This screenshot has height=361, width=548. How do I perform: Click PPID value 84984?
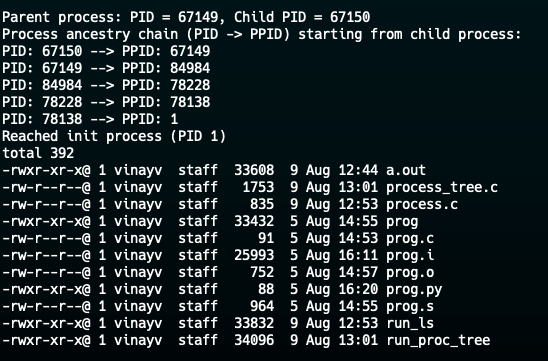190,68
